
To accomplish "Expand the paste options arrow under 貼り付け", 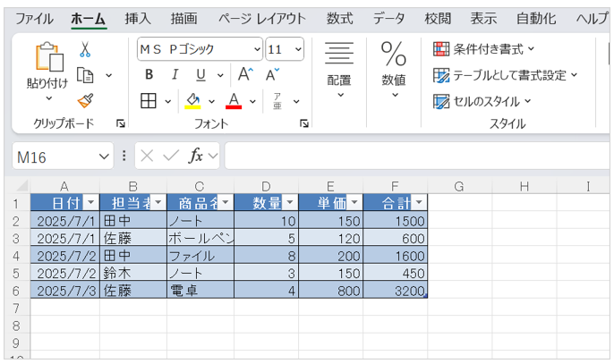I will (x=49, y=98).
